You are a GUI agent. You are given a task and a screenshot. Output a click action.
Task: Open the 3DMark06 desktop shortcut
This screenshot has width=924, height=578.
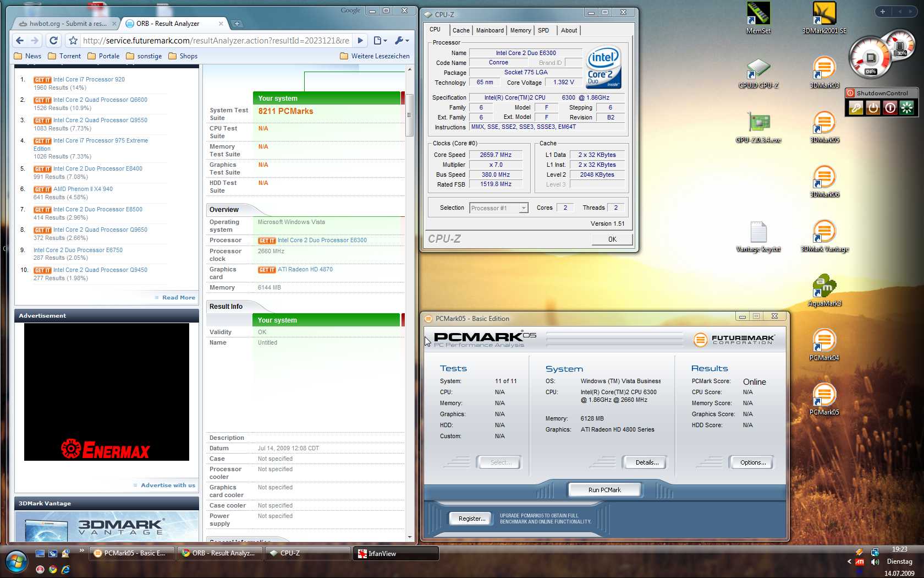[x=824, y=182]
